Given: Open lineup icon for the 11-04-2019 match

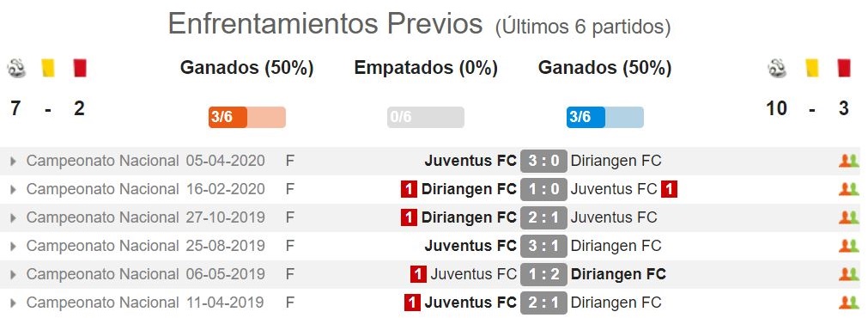Looking at the screenshot, I should pos(848,303).
